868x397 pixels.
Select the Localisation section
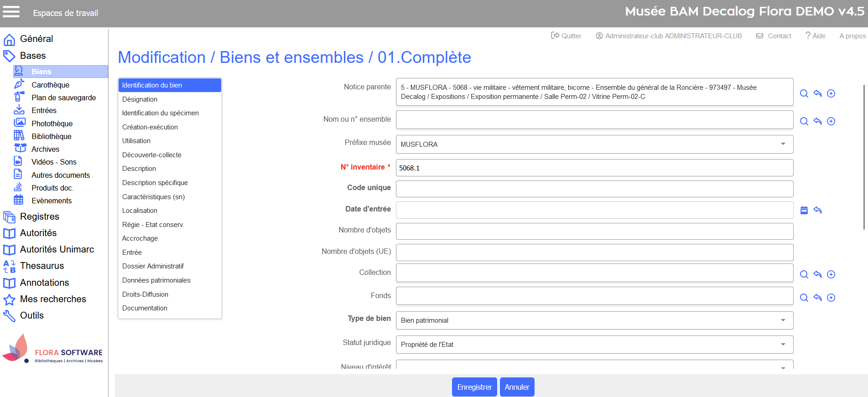click(x=140, y=211)
